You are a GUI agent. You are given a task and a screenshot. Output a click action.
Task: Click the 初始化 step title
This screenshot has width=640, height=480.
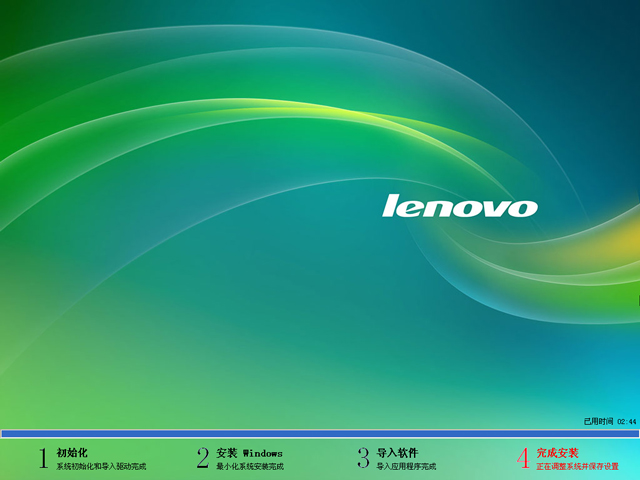point(72,453)
